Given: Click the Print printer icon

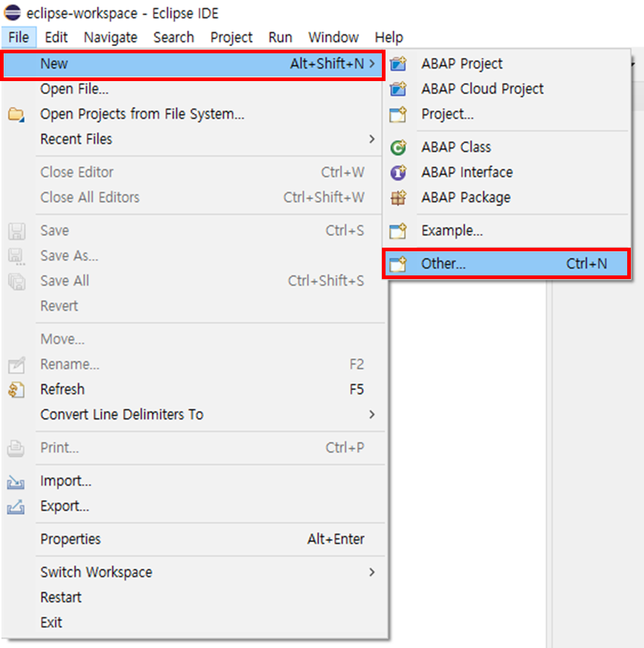Looking at the screenshot, I should point(15,448).
